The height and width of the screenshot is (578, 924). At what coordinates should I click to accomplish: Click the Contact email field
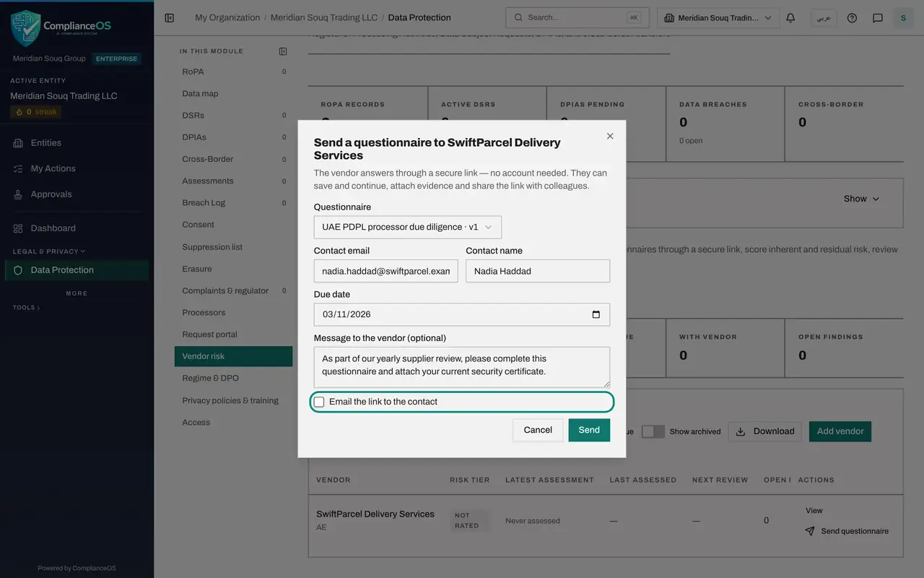click(385, 271)
